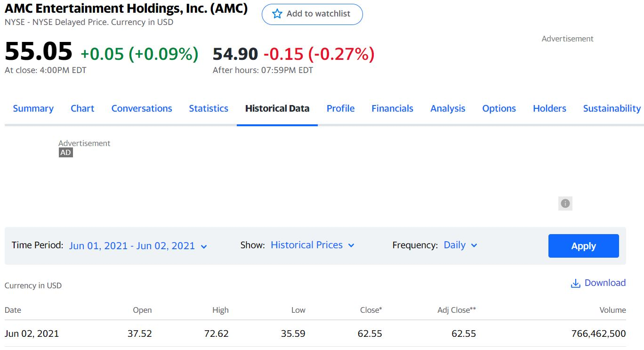Open the Profile tab

(x=340, y=108)
